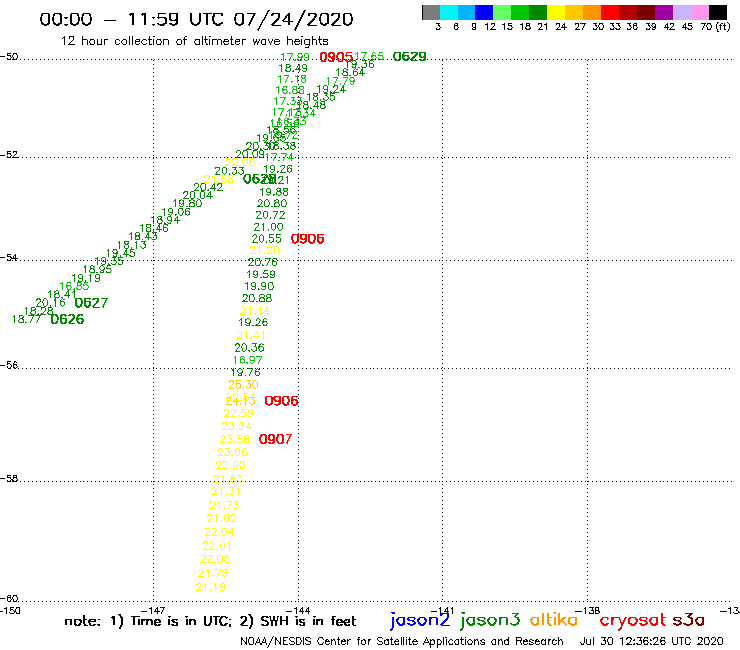
Task: Click the '70 (ft)' legend label
Action: (715, 27)
